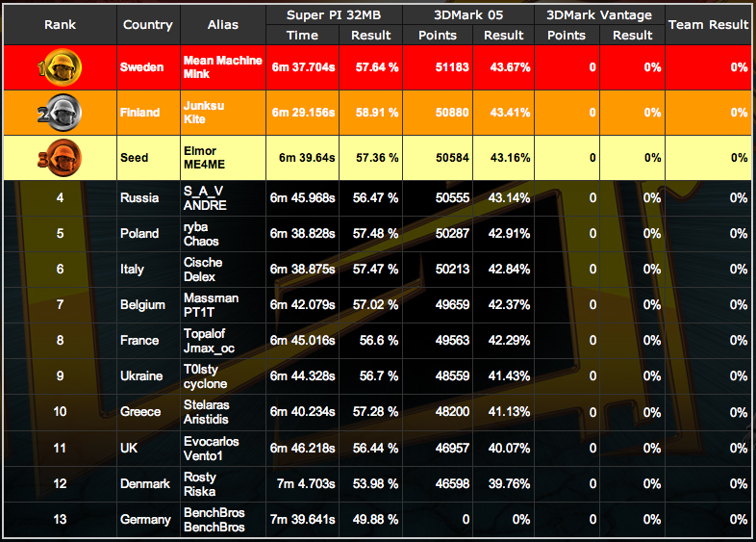Click the Finland country name

140,113
